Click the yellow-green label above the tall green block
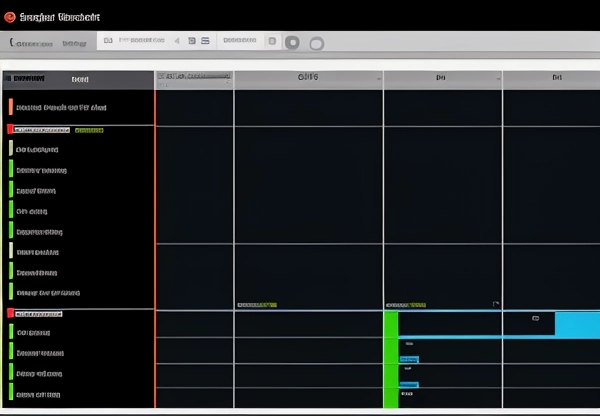The image size is (600, 416). click(406, 305)
